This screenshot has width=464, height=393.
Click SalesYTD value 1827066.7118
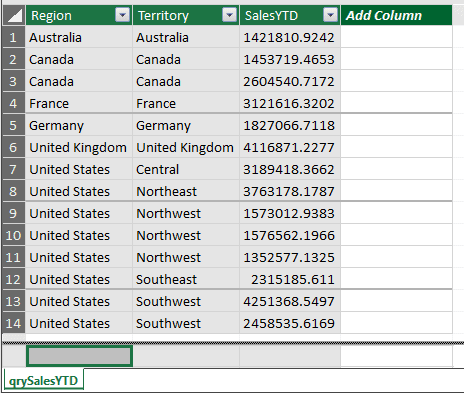290,125
